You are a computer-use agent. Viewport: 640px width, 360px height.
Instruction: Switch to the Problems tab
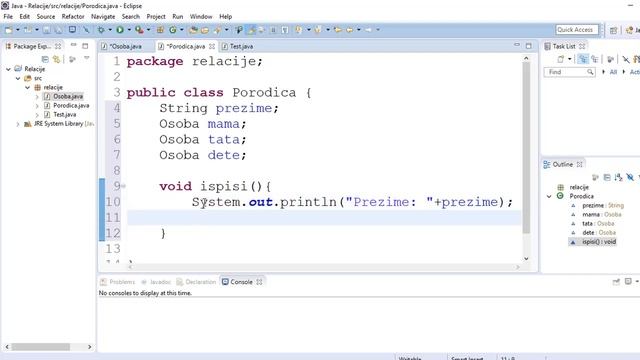[x=118, y=282]
